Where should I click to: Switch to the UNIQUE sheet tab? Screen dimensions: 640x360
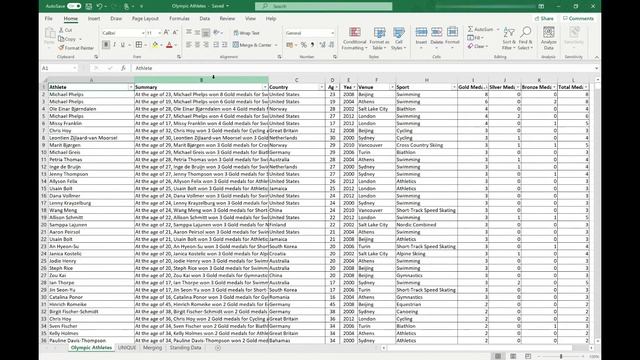(x=127, y=348)
